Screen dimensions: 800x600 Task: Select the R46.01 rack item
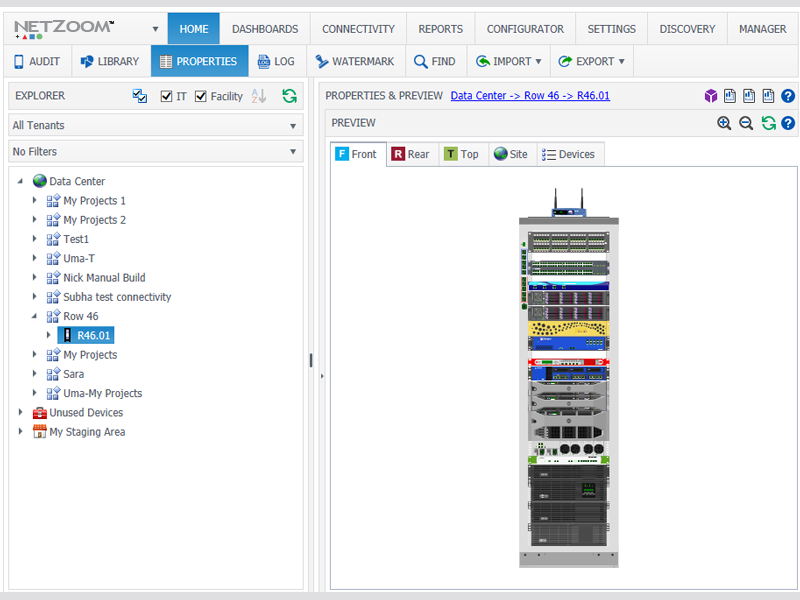pyautogui.click(x=86, y=335)
